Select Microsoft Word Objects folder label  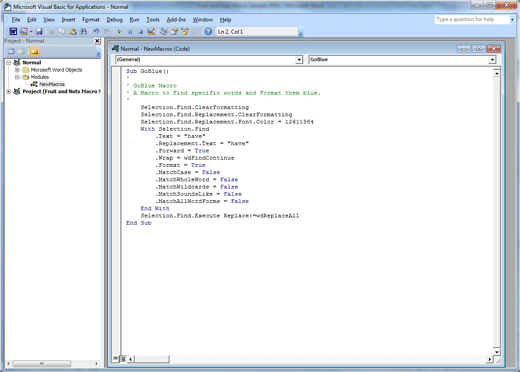(56, 70)
